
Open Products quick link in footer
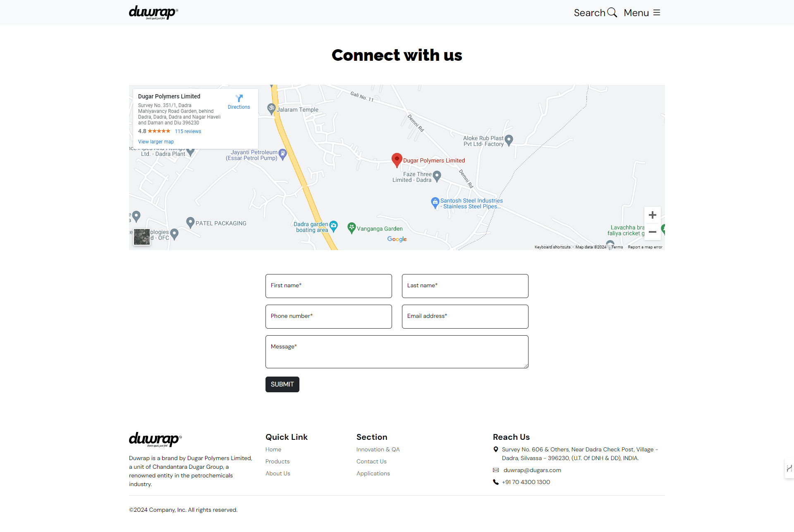tap(277, 461)
